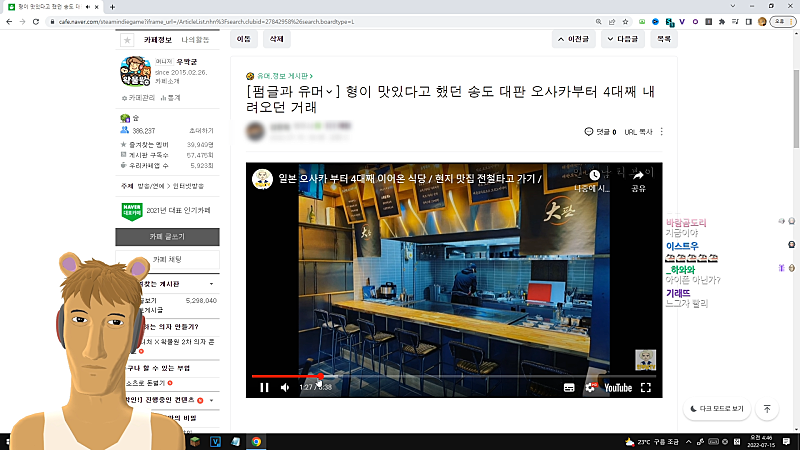Viewport: 800px width, 450px height.
Task: Click the scroll-to-top arrow button
Action: [x=767, y=409]
